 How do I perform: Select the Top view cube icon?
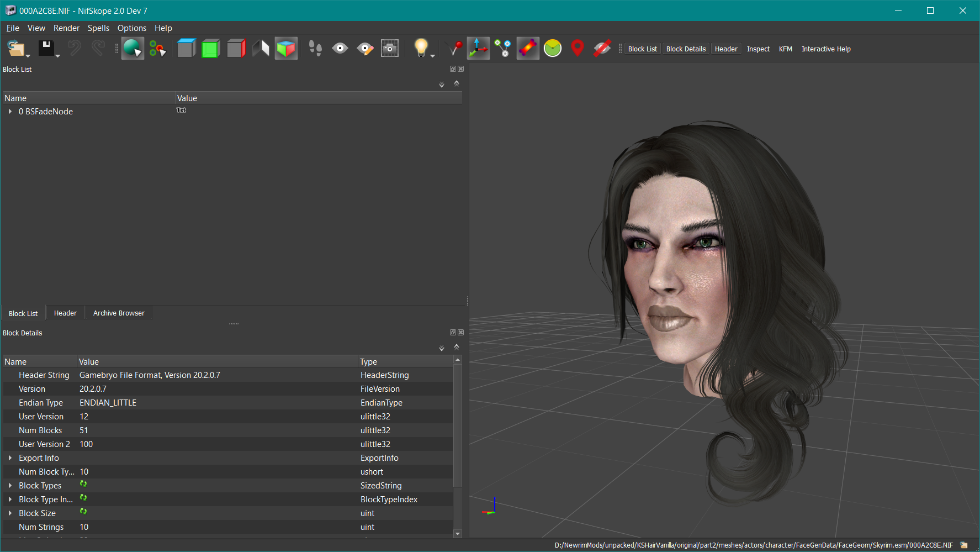point(186,49)
